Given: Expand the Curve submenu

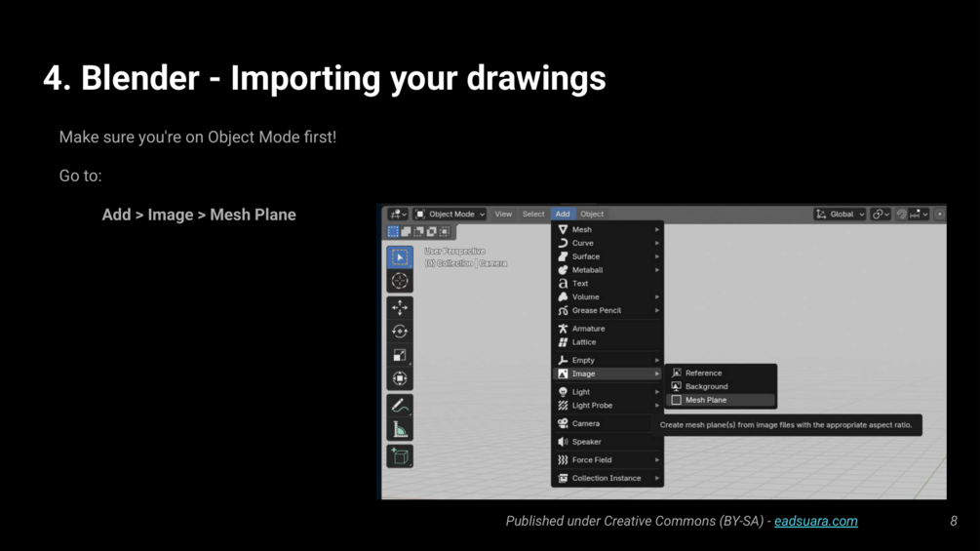Looking at the screenshot, I should click(x=608, y=243).
